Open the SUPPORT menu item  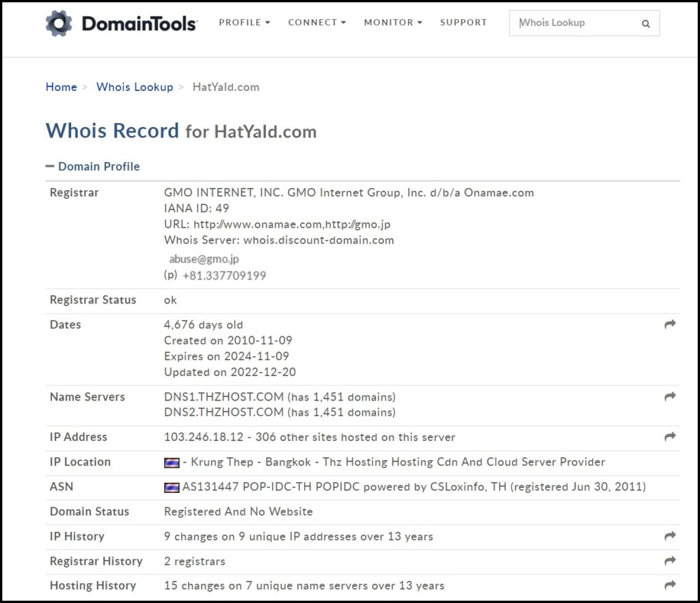click(463, 23)
